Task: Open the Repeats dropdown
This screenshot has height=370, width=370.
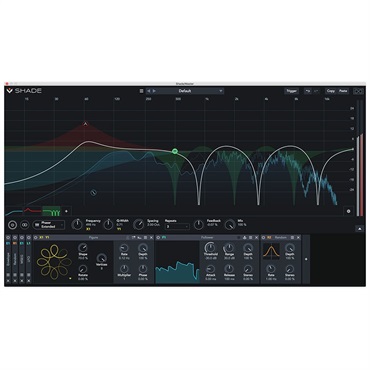Action: point(177,227)
